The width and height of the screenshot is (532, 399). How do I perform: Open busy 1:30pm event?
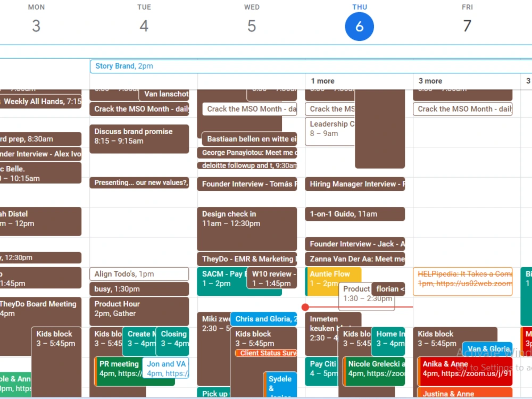click(x=139, y=289)
